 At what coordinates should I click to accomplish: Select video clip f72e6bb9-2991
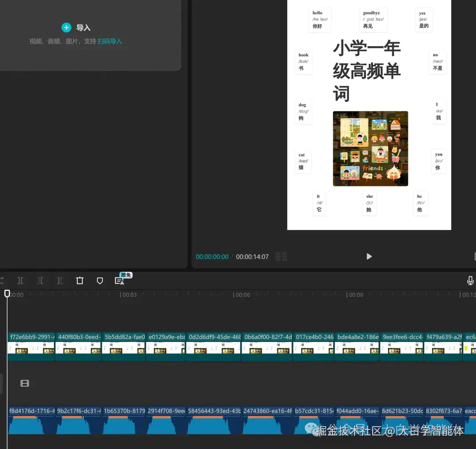(31, 346)
